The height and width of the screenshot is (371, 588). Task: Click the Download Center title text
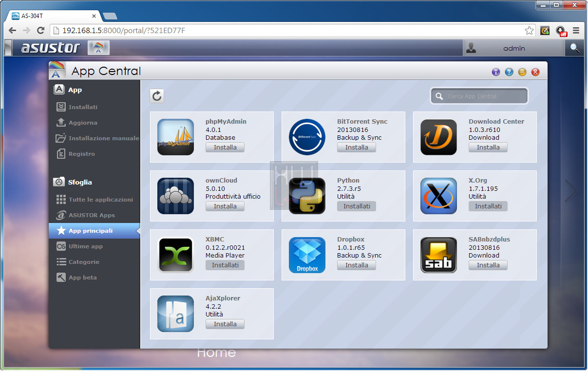pos(496,122)
